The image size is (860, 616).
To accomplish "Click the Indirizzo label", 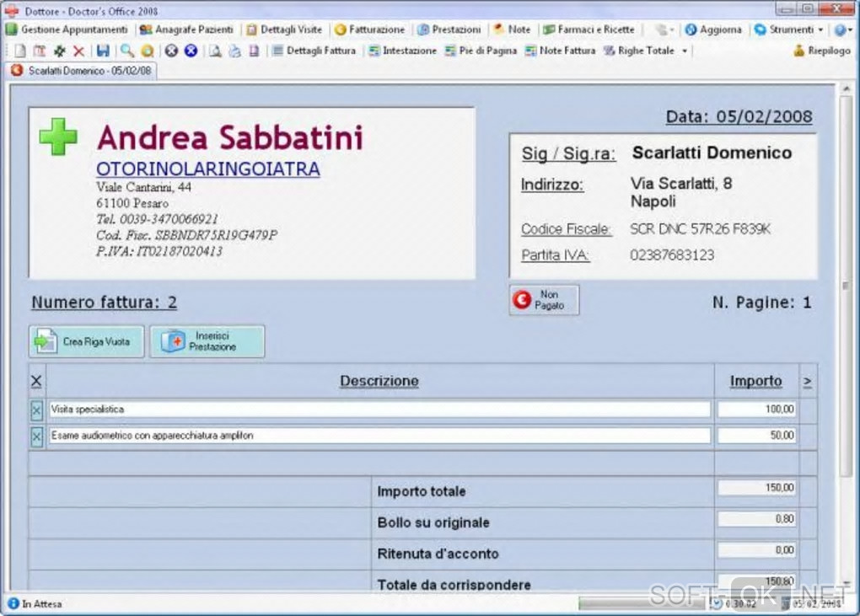I will 551,185.
